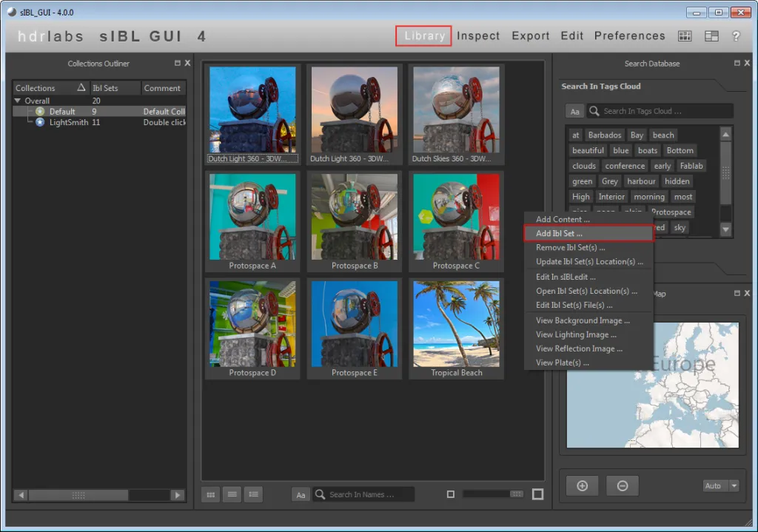Screen dimensions: 758x532
Task: Toggle case sensitive Aa for names search
Action: click(301, 494)
